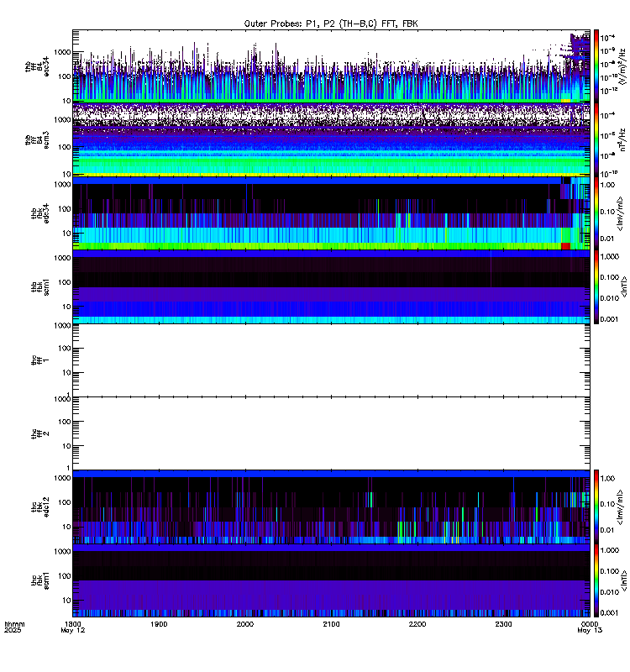Click the empty thc fff 1 plot panel

click(331, 360)
